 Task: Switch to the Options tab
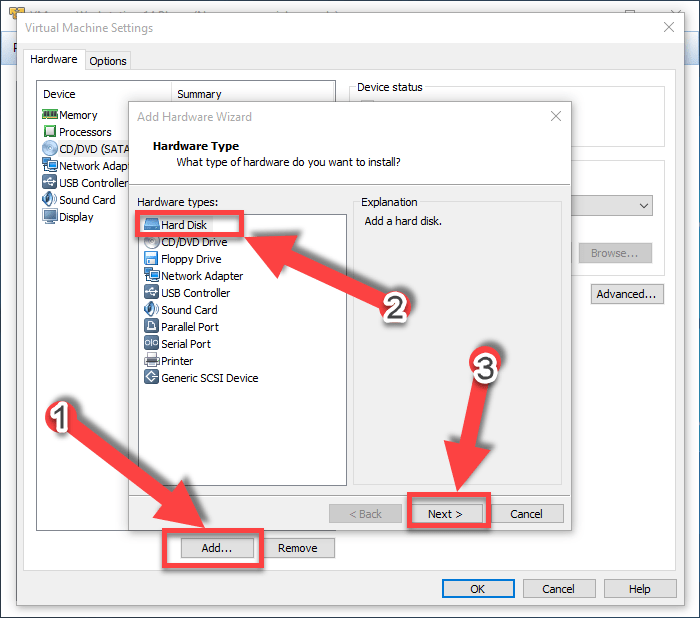point(108,61)
